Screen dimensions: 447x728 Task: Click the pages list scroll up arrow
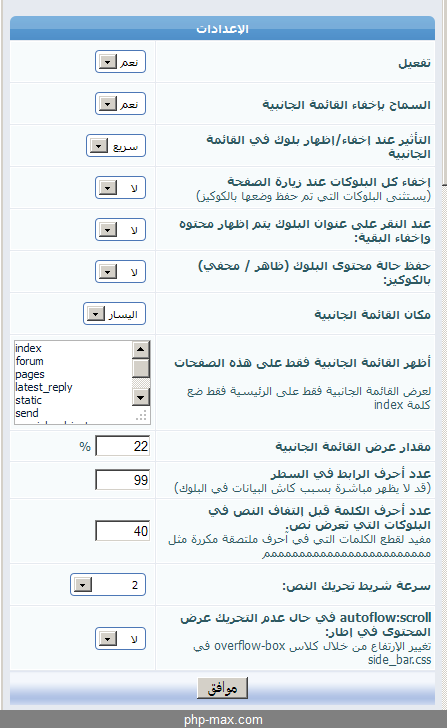point(141,349)
